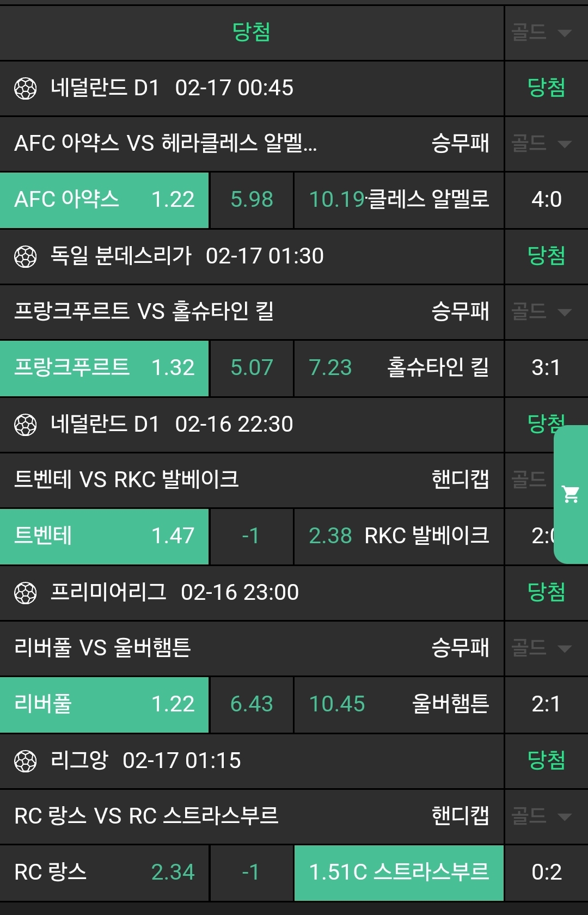Image resolution: width=588 pixels, height=915 pixels.
Task: Choose 울버햄튼 away odds 10.45
Action: (399, 704)
